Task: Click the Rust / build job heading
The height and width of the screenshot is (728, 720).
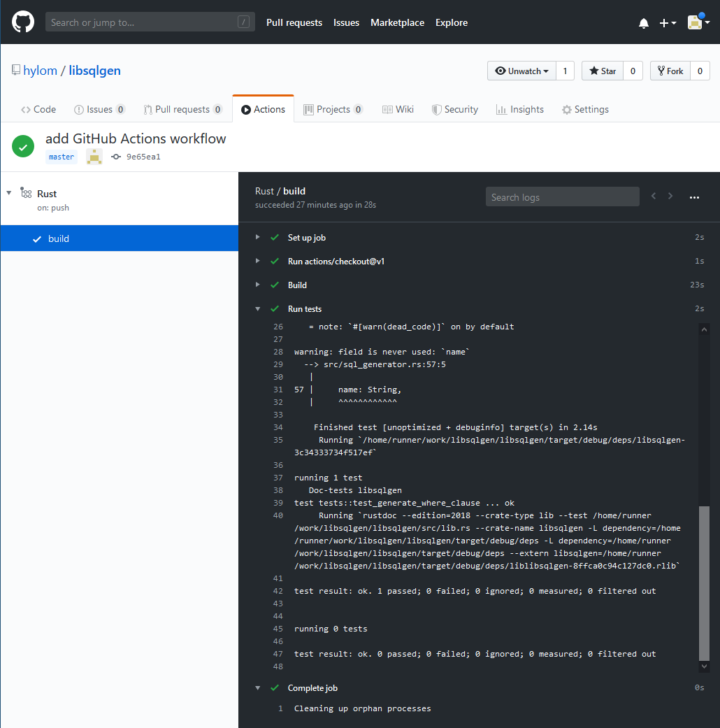Action: click(x=280, y=192)
